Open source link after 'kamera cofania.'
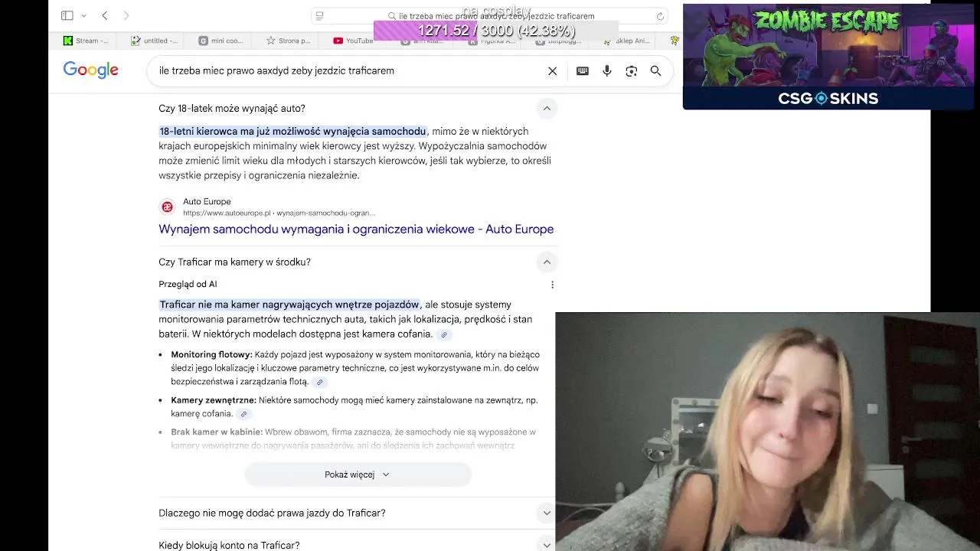The width and height of the screenshot is (980, 551). [x=444, y=334]
